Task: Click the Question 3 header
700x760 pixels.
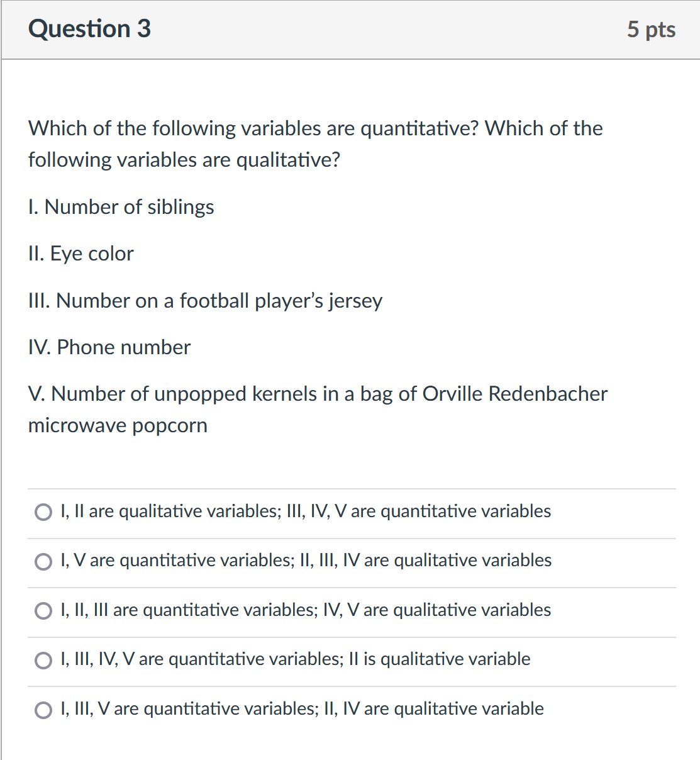Action: click(89, 29)
